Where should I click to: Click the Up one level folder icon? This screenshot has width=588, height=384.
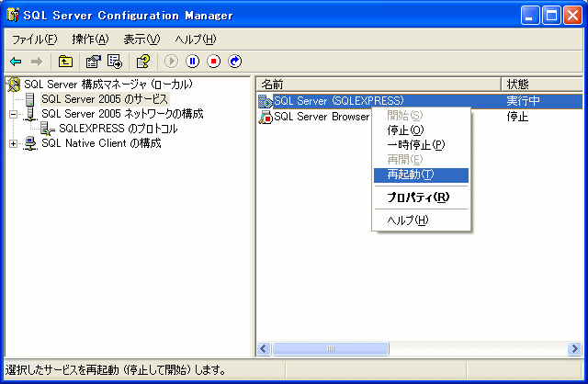[65, 62]
